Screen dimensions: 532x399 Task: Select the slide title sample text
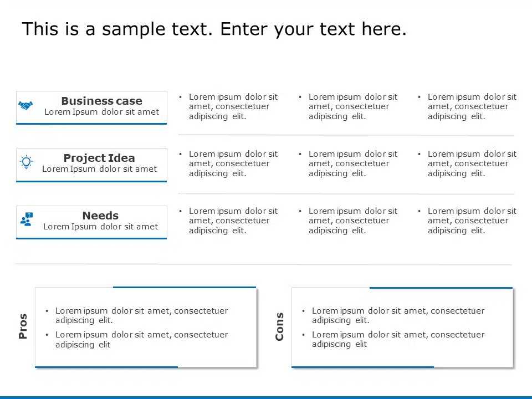pos(214,29)
